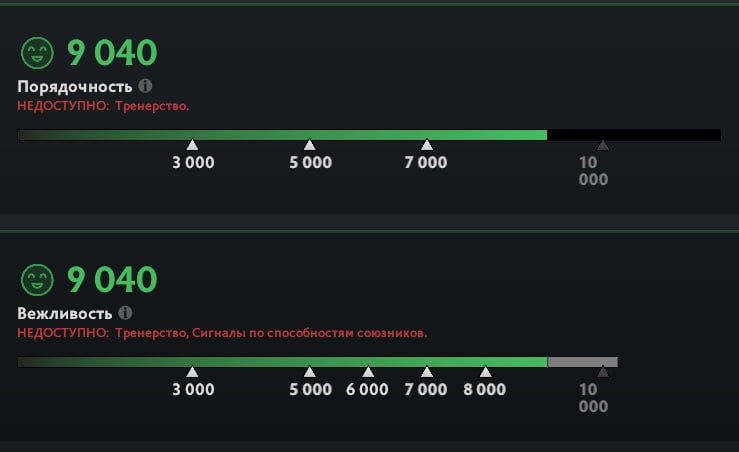Click the red НЕДОСТУПНО: Тренерство. text
This screenshot has height=452, width=739.
(103, 106)
